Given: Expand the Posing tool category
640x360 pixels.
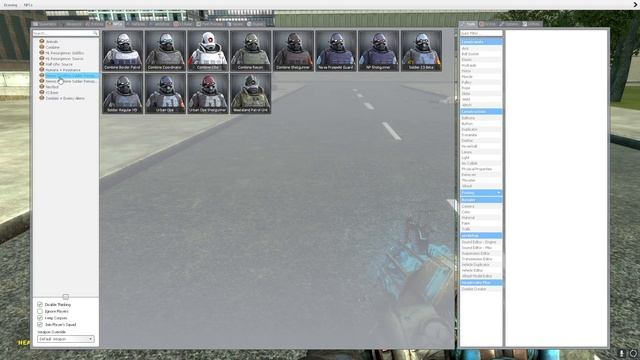Looking at the screenshot, I should 481,193.
